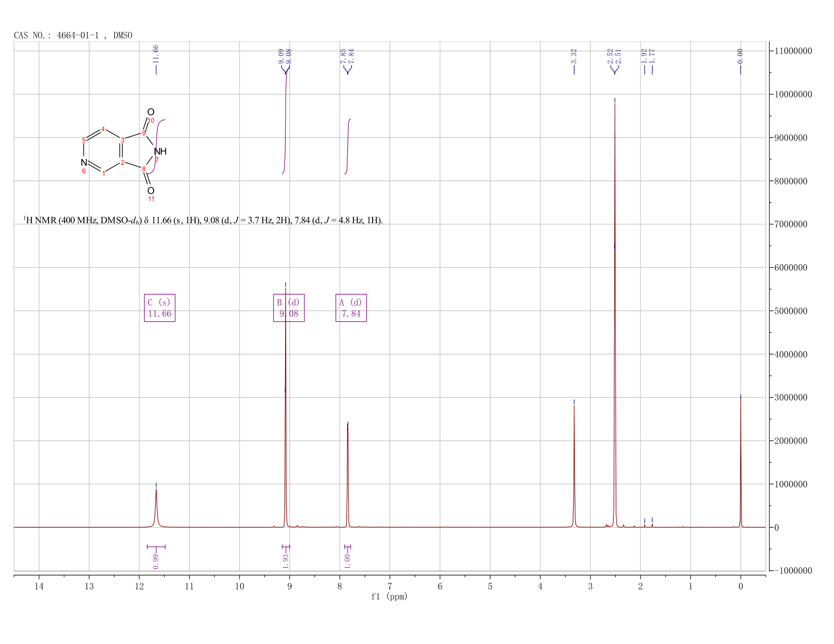The image size is (834, 644).
Task: Click the integral curve over the 7.84 peak
Action: tap(348, 146)
